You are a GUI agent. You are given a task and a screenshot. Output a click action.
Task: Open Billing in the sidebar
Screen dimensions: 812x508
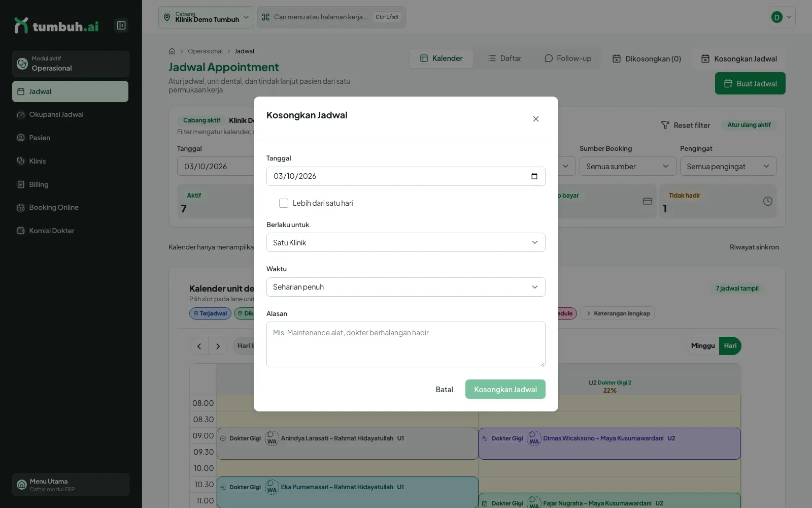[x=70, y=184]
